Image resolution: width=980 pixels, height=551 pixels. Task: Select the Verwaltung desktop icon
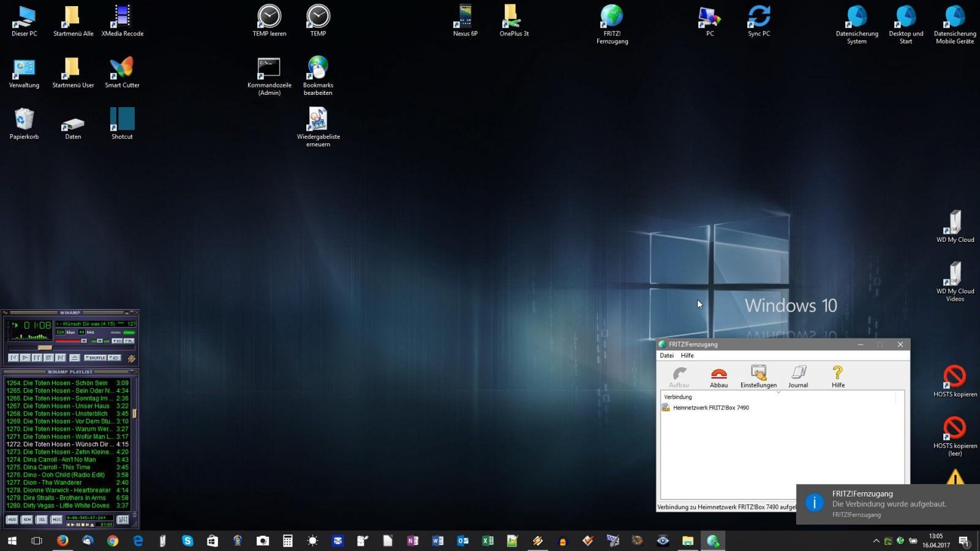pos(24,73)
